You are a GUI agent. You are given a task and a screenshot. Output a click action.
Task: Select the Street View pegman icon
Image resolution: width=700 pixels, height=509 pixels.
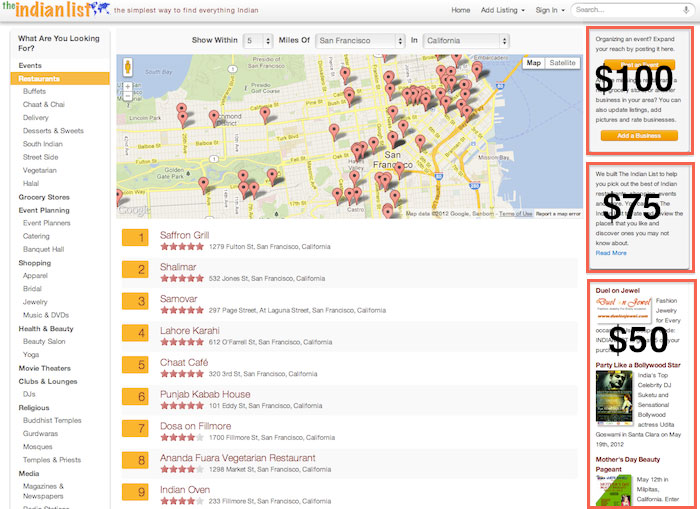coord(128,67)
